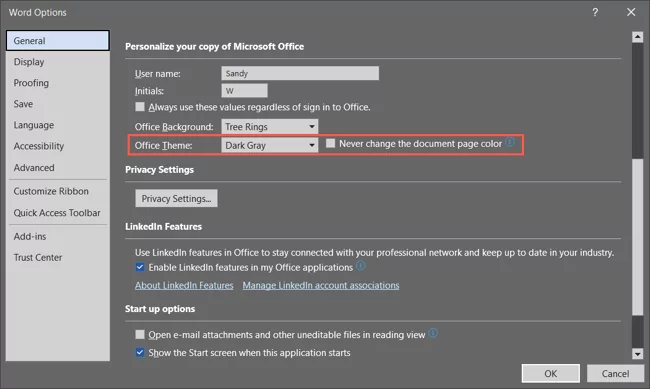Open the Office Background dropdown

click(269, 126)
